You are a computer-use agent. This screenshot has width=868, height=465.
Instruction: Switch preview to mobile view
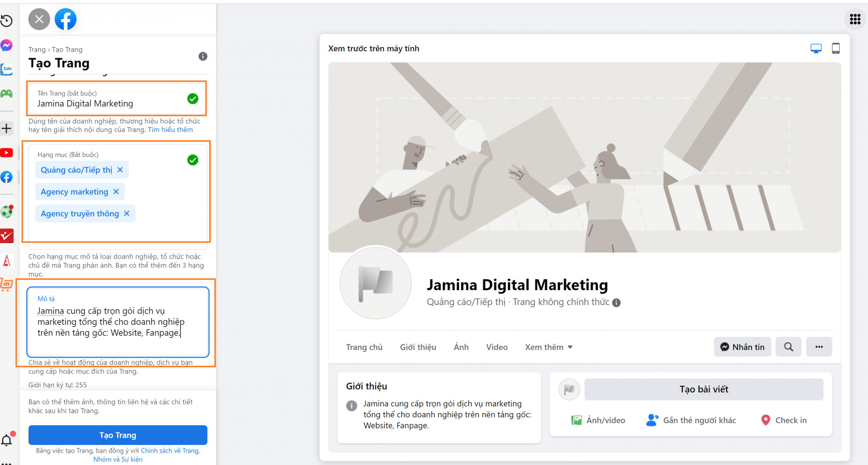coord(836,48)
